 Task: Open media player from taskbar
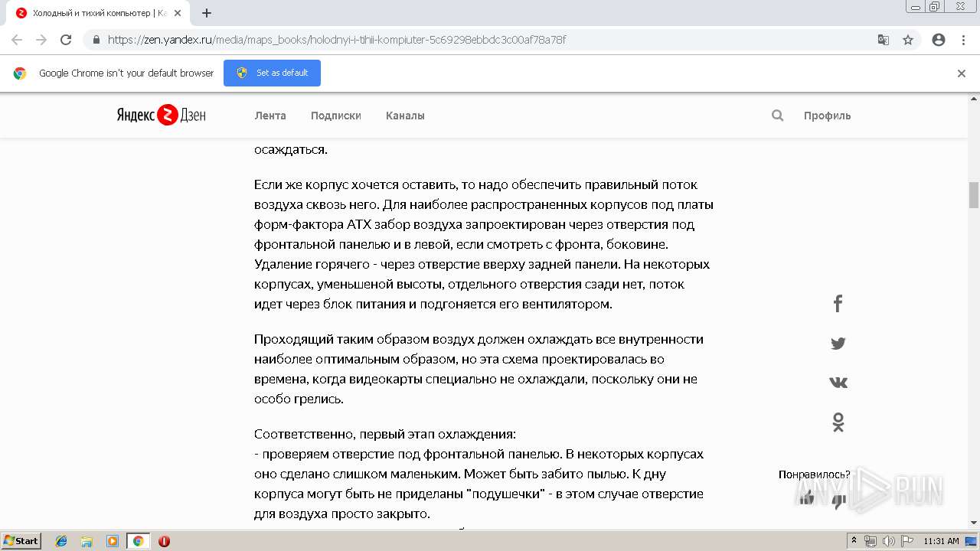tap(113, 541)
